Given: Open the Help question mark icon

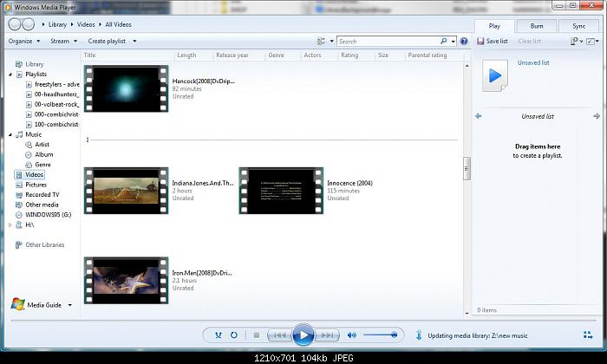Looking at the screenshot, I should tap(464, 41).
